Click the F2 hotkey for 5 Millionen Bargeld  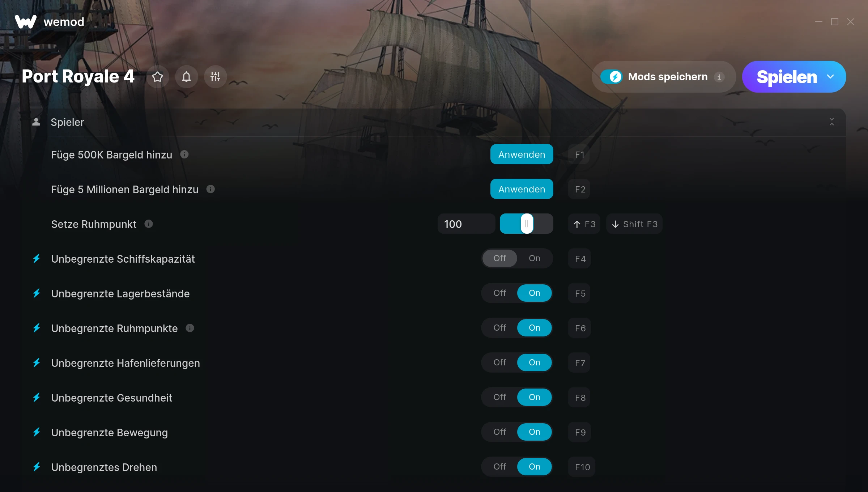[x=580, y=189]
